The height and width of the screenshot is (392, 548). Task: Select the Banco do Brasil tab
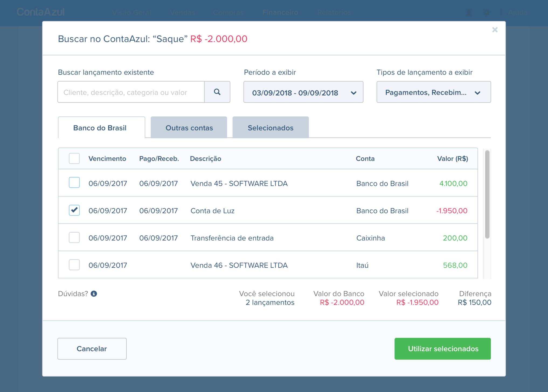(100, 128)
